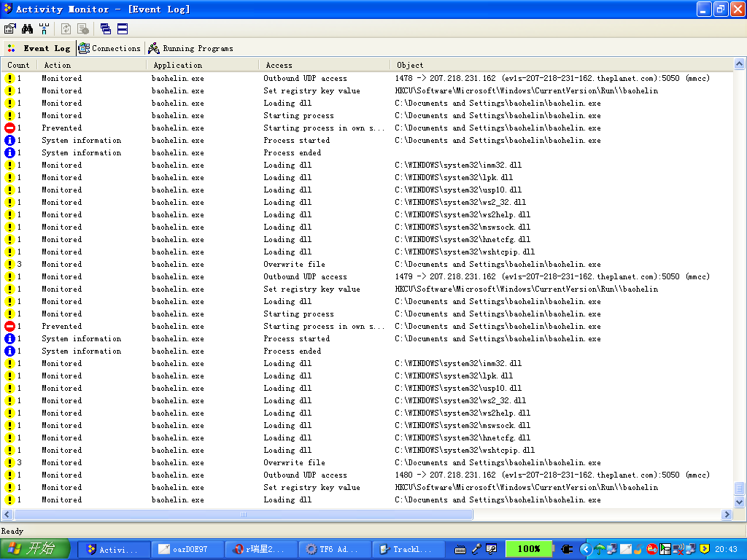The image size is (747, 560).
Task: Select the second 'Process ended' access cell
Action: 292,351
